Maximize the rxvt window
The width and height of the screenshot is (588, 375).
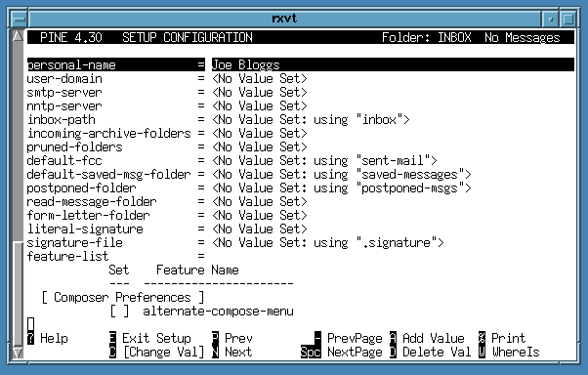point(567,19)
